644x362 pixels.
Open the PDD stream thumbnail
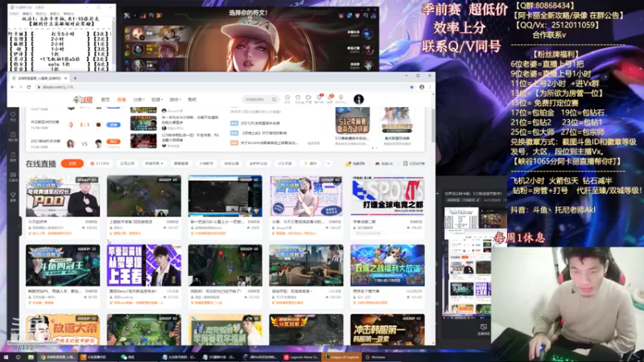click(63, 196)
